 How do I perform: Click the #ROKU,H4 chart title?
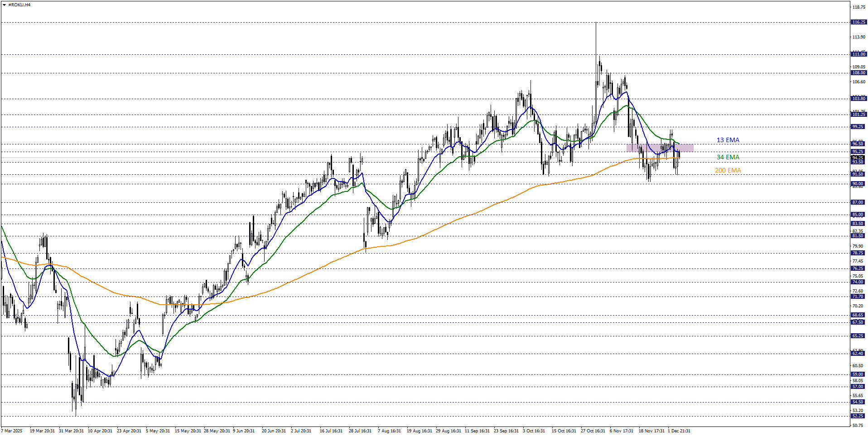click(19, 5)
